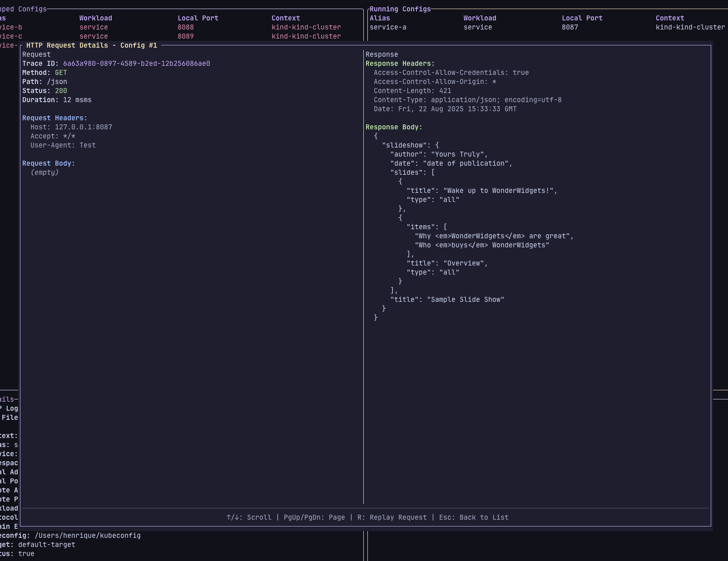Click the ↑/↓: Scroll footer hint
Viewport: 728px width, 561px height.
tap(249, 517)
